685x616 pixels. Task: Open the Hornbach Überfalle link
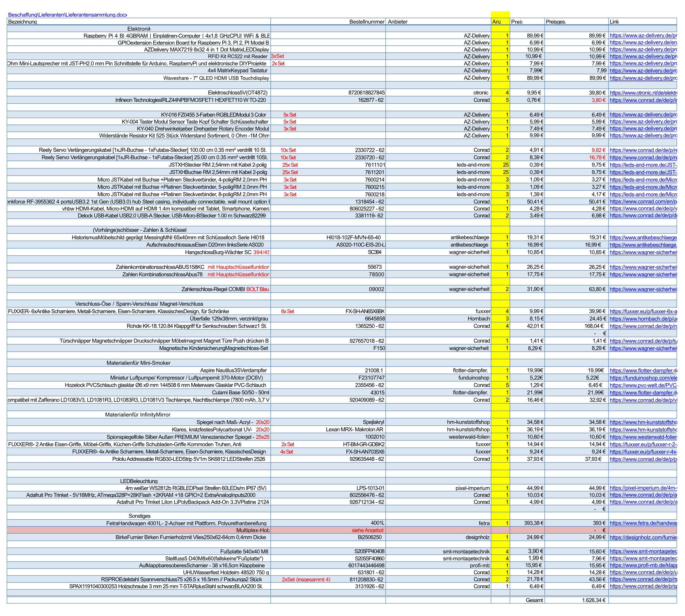[643, 319]
